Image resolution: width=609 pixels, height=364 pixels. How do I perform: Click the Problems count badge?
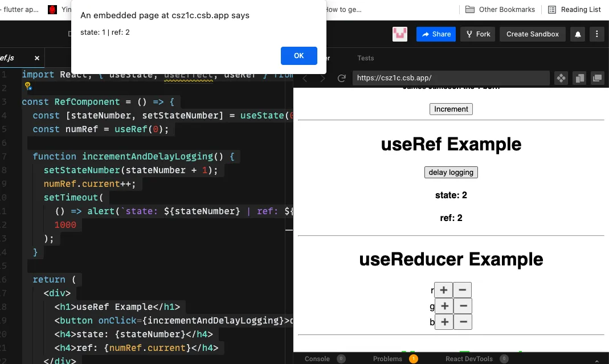[413, 359]
